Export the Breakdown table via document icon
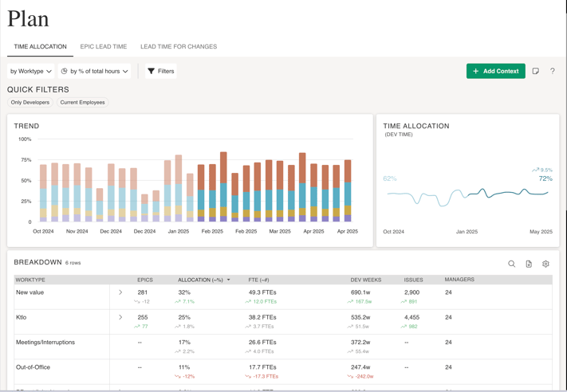The height and width of the screenshot is (392, 567). pos(529,264)
